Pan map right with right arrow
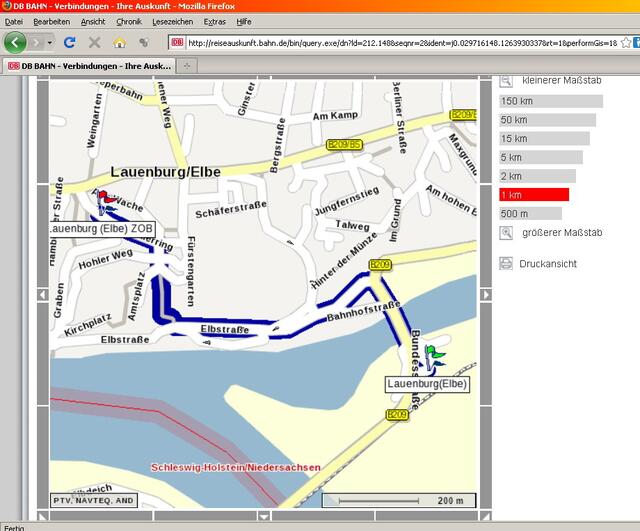 pos(486,295)
